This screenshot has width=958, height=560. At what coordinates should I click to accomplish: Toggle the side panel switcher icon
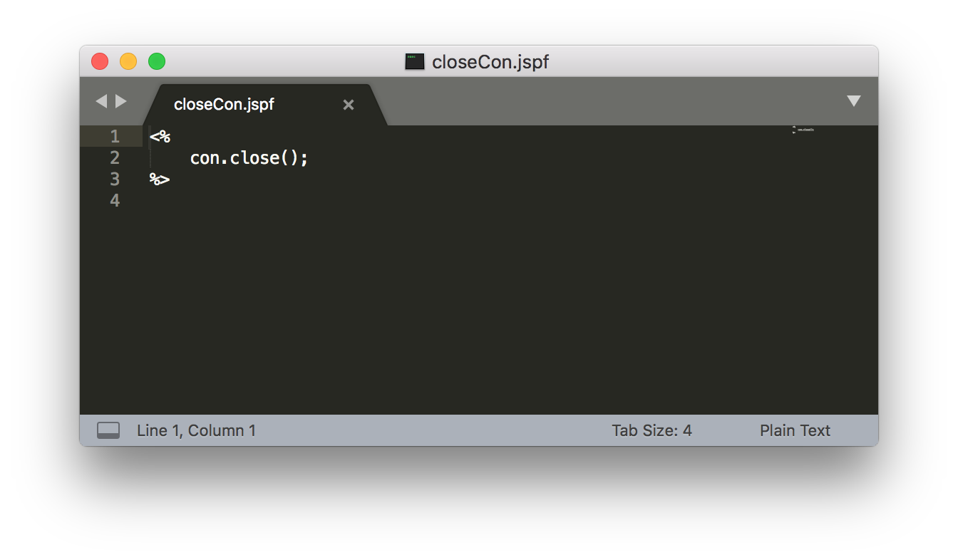(108, 430)
